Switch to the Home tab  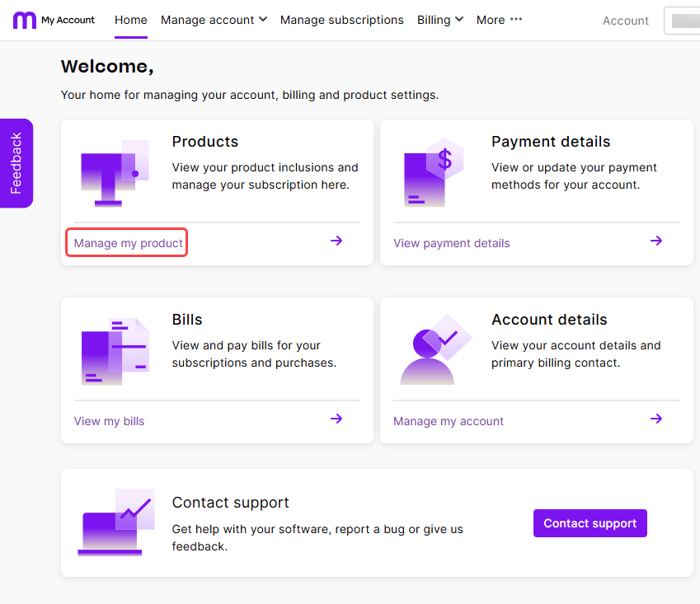coord(130,20)
